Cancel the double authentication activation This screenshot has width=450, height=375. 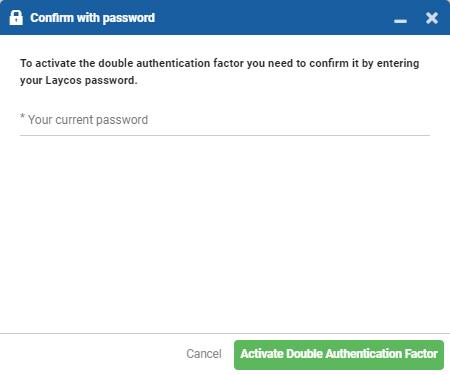coord(204,354)
